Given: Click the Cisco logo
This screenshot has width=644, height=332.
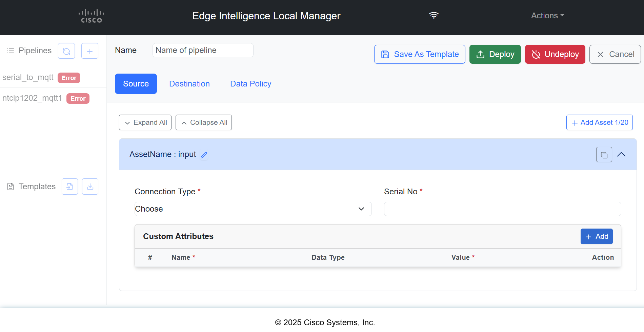Looking at the screenshot, I should click(x=91, y=16).
